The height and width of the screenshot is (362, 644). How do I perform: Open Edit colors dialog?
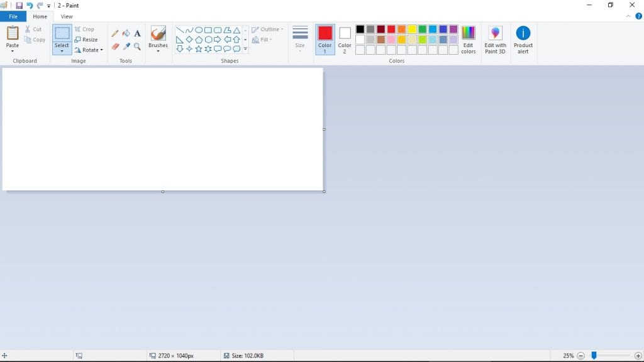(468, 40)
